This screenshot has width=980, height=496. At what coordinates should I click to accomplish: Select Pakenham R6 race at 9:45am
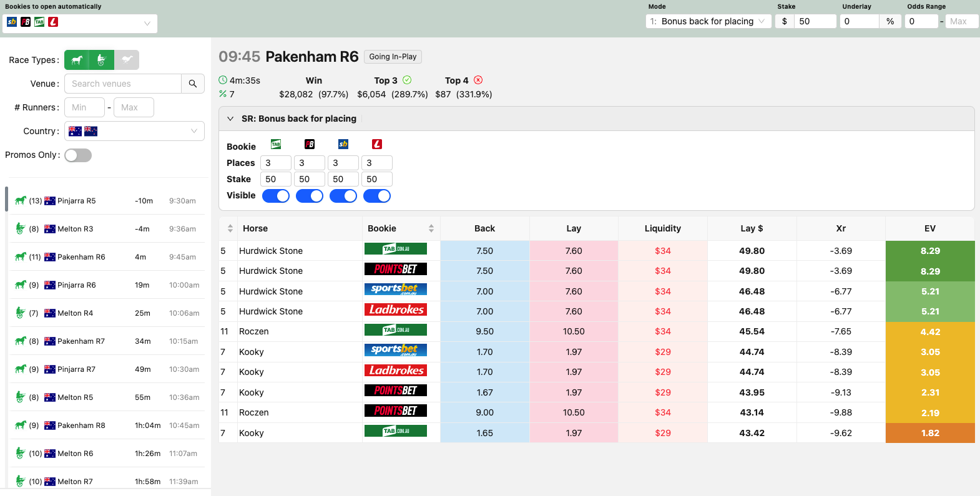coord(107,257)
